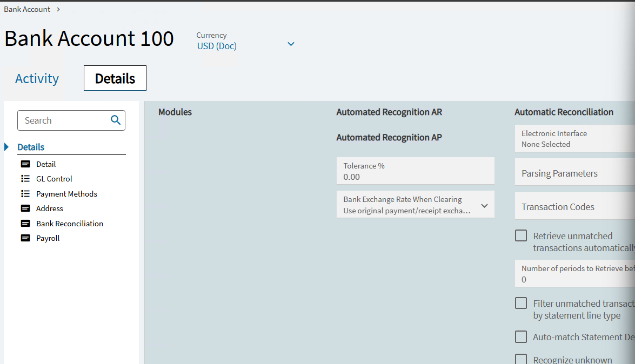This screenshot has height=364, width=635.
Task: Click the Address card icon
Action: [x=25, y=208]
